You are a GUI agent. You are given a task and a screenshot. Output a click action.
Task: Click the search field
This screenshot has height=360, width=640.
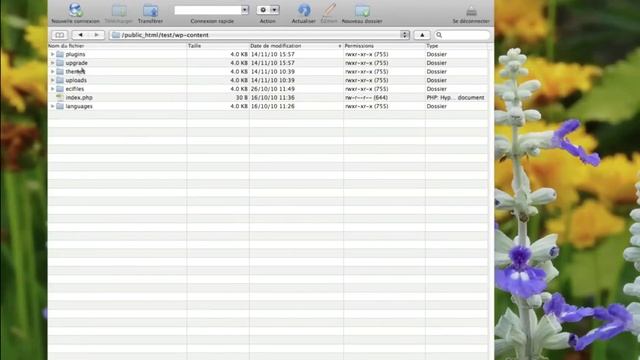pos(462,35)
